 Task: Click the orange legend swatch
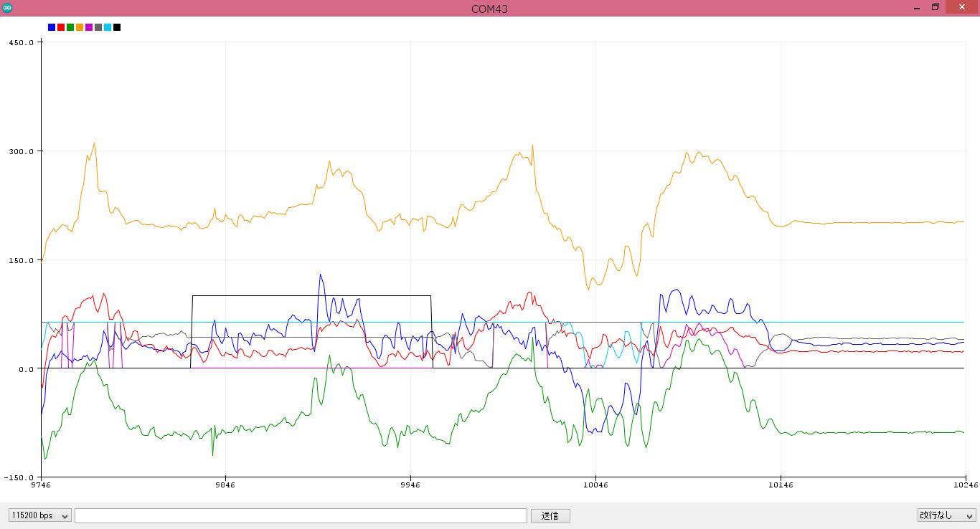point(80,27)
